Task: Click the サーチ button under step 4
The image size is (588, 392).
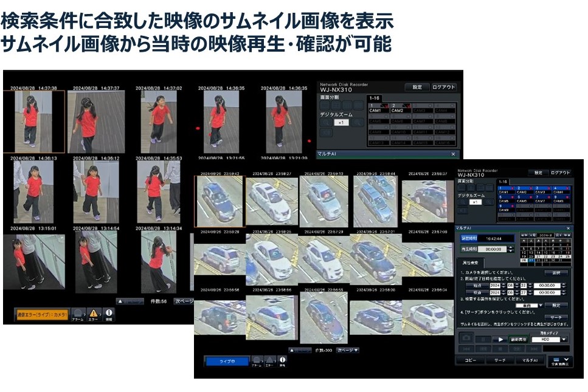Action: (556, 318)
